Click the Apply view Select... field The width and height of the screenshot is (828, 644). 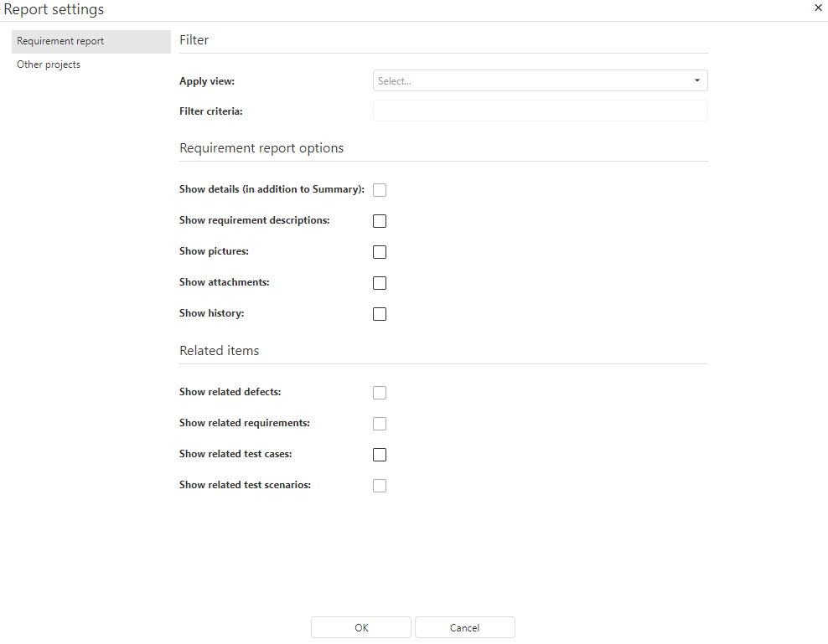pyautogui.click(x=528, y=81)
